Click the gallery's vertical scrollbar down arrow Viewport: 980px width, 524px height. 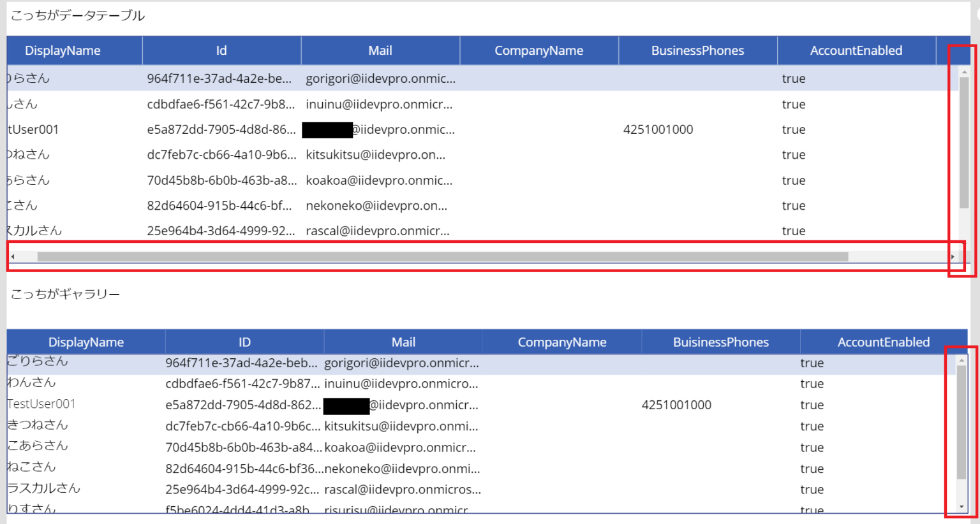[961, 507]
